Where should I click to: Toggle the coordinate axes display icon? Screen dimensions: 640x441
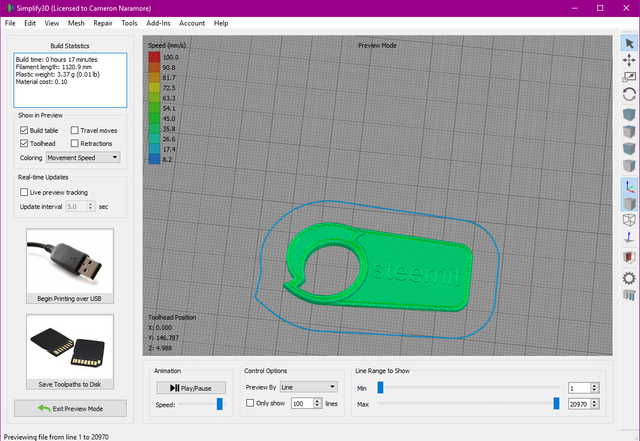[x=629, y=186]
